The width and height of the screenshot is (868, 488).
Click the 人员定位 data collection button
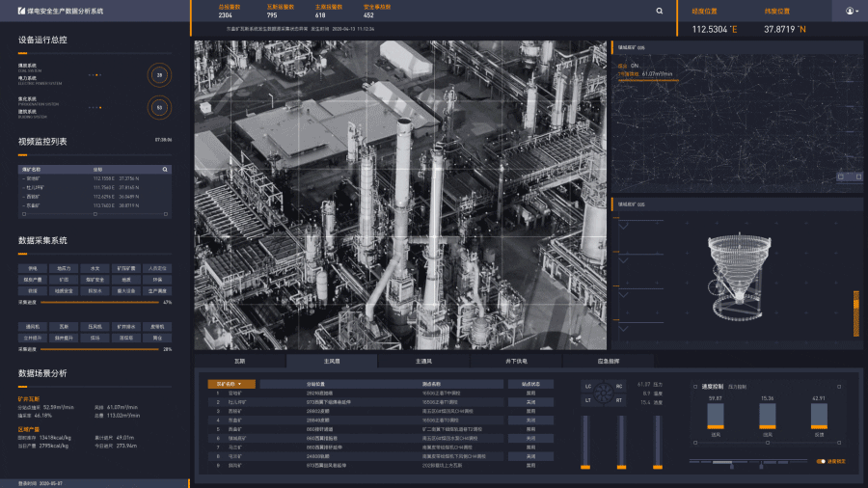click(157, 268)
